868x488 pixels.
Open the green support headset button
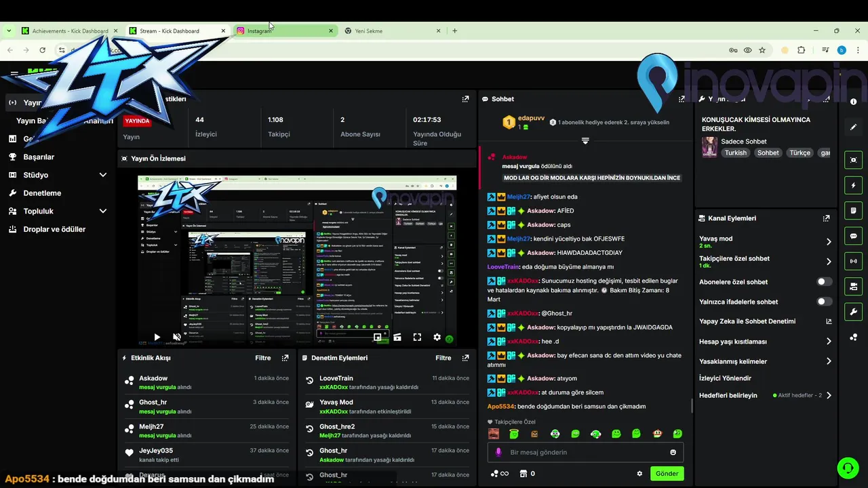tap(847, 468)
